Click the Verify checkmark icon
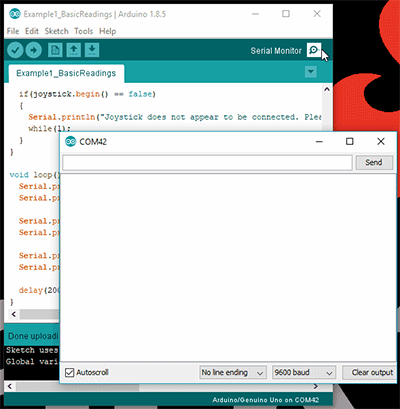Viewport: 400px width, 409px height. (x=15, y=50)
